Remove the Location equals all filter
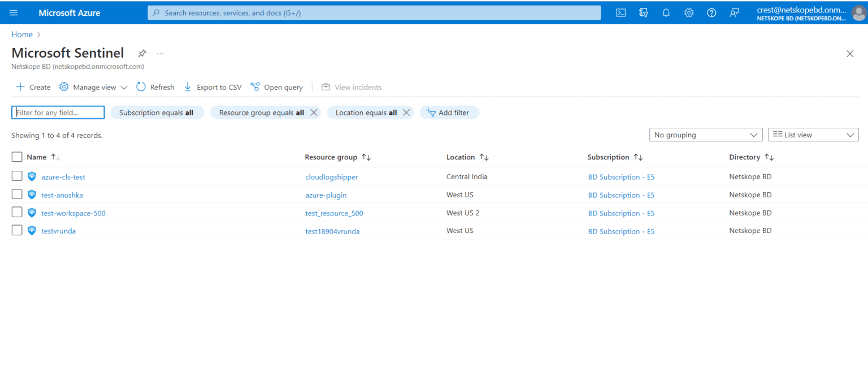 [406, 113]
